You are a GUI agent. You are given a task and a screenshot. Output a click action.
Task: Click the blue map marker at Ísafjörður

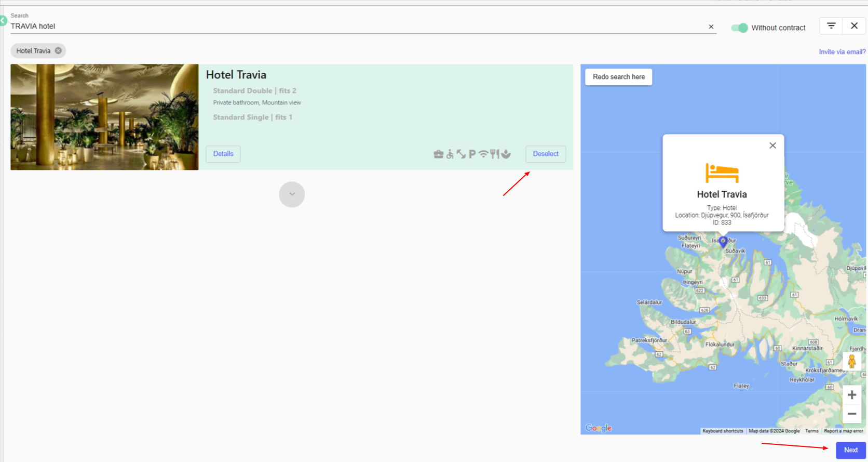pyautogui.click(x=723, y=242)
